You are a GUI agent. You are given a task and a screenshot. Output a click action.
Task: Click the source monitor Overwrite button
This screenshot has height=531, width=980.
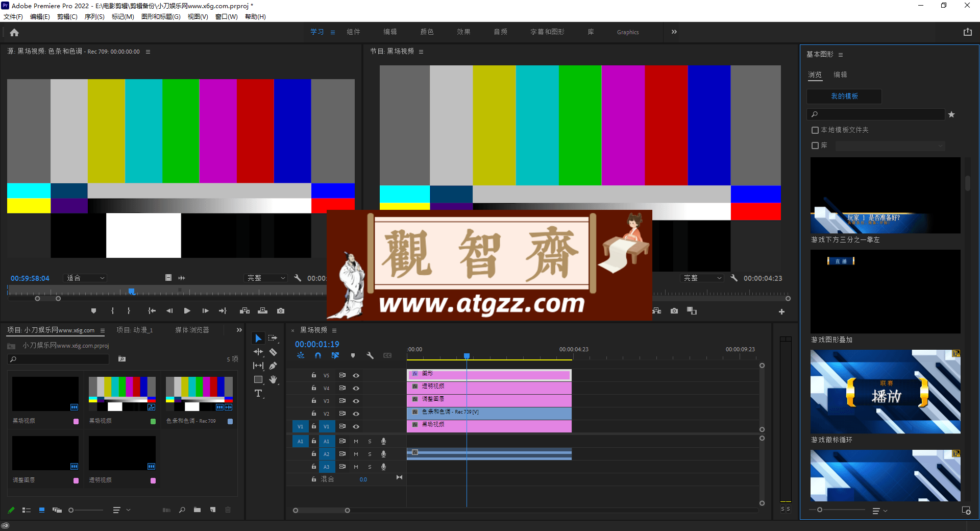click(262, 310)
